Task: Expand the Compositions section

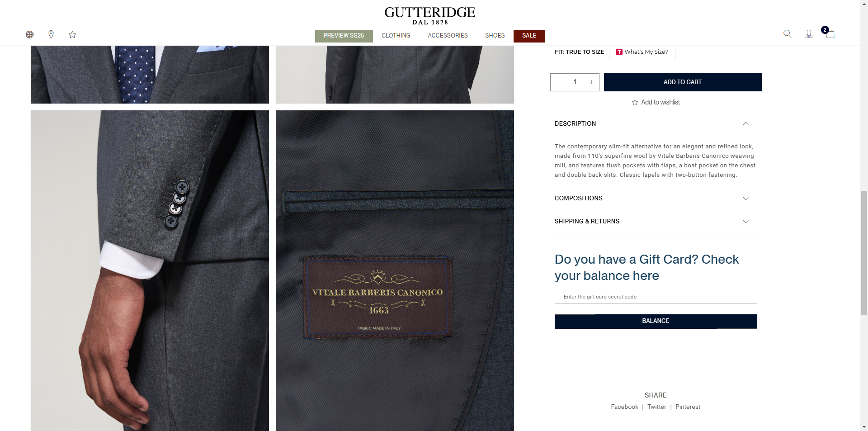Action: (656, 199)
